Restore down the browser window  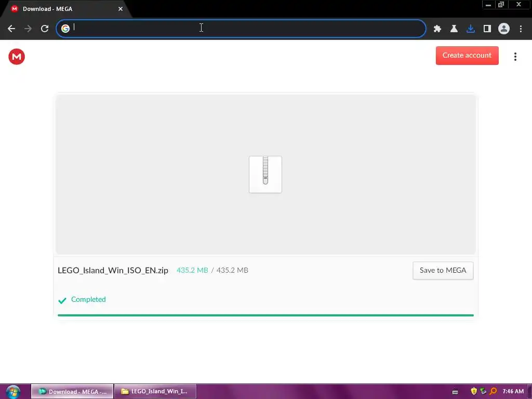click(x=501, y=5)
